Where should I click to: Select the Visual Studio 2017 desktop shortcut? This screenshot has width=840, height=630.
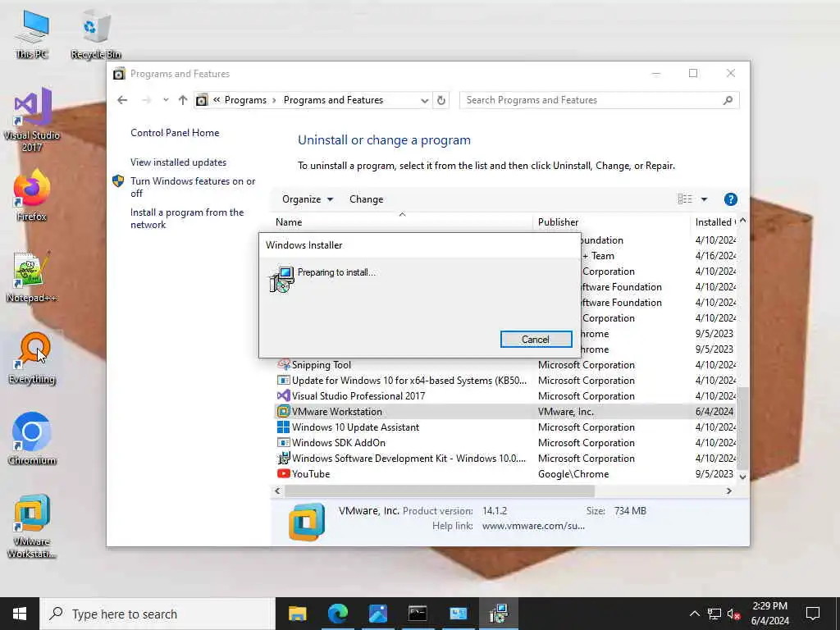coord(32,120)
